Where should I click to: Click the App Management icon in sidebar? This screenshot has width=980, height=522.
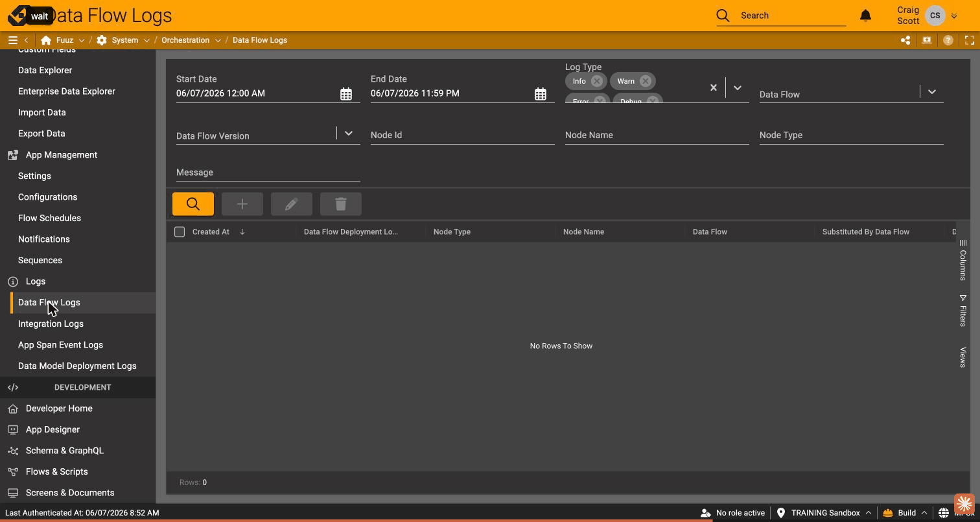pos(13,155)
